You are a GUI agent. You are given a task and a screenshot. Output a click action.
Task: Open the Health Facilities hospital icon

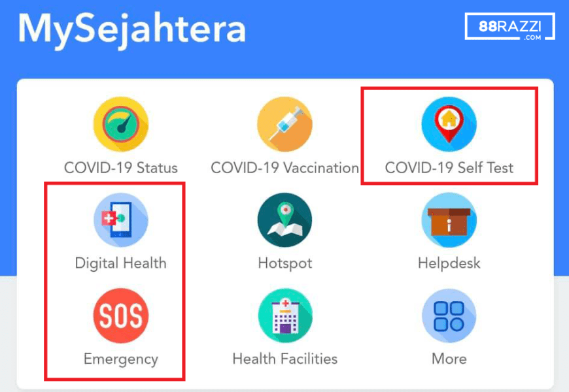pyautogui.click(x=285, y=316)
